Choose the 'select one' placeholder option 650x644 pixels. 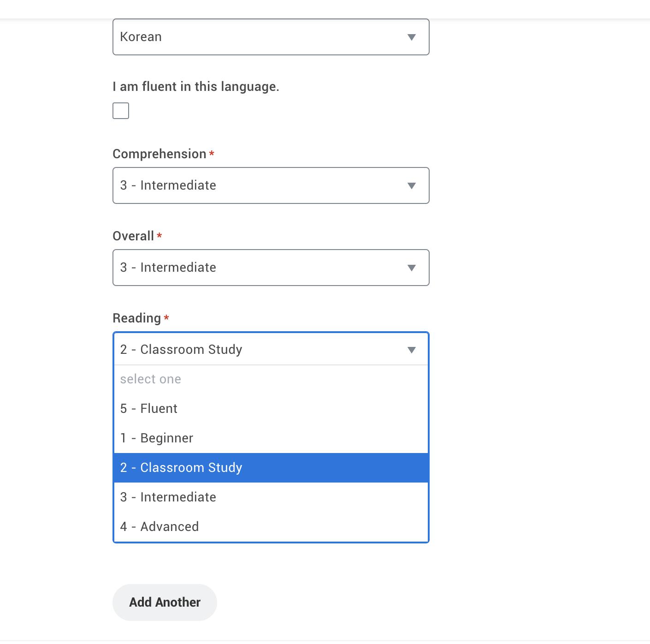[x=151, y=379]
